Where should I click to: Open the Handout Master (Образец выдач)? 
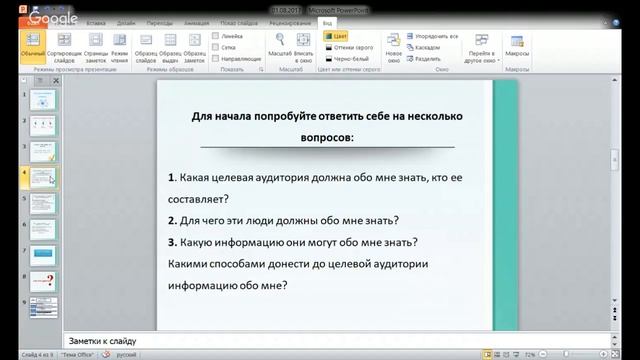click(170, 47)
